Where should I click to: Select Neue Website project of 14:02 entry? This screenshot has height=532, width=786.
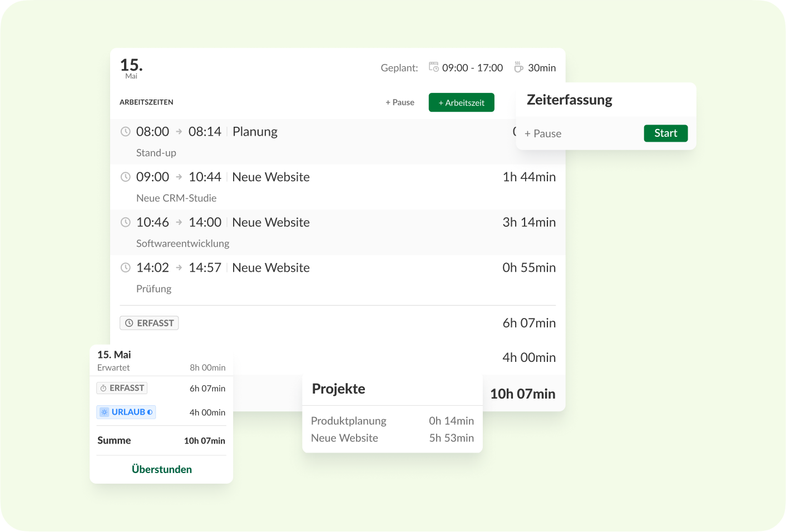(271, 267)
